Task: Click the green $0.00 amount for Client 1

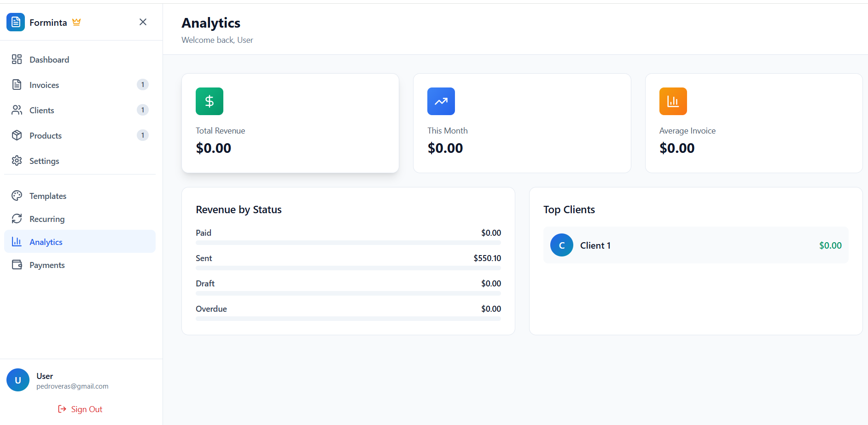Action: pyautogui.click(x=830, y=245)
